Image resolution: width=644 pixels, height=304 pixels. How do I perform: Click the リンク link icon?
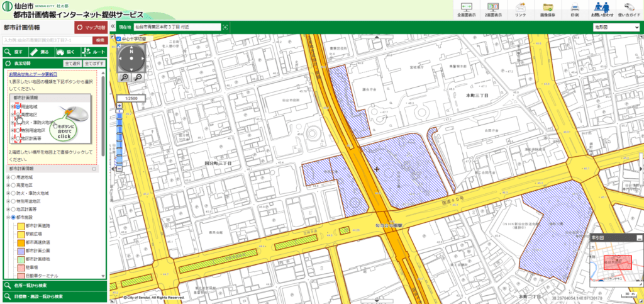(520, 9)
